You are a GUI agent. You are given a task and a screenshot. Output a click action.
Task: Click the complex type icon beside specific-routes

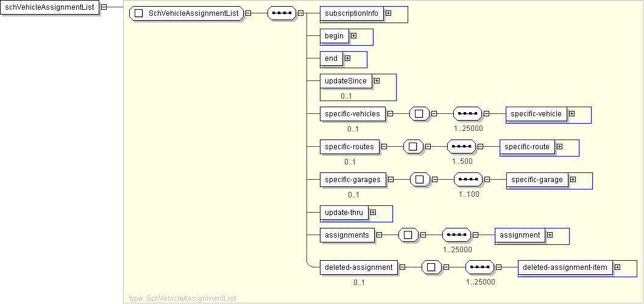[x=413, y=146]
